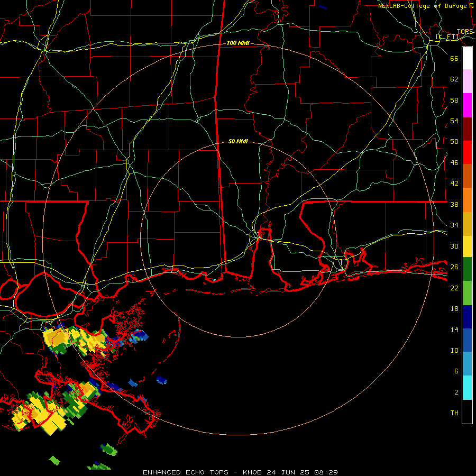
Task: Click the legend value 10
Action: (x=454, y=351)
